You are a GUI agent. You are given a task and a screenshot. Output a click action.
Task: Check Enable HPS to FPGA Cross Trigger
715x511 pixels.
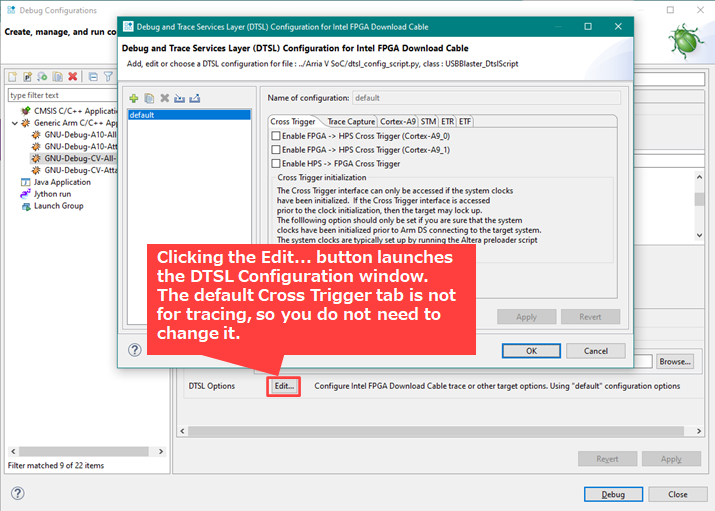[276, 164]
